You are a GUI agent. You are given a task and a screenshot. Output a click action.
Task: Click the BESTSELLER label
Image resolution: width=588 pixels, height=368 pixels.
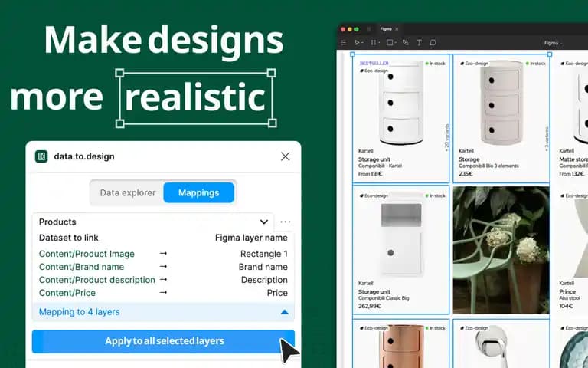[x=374, y=64]
